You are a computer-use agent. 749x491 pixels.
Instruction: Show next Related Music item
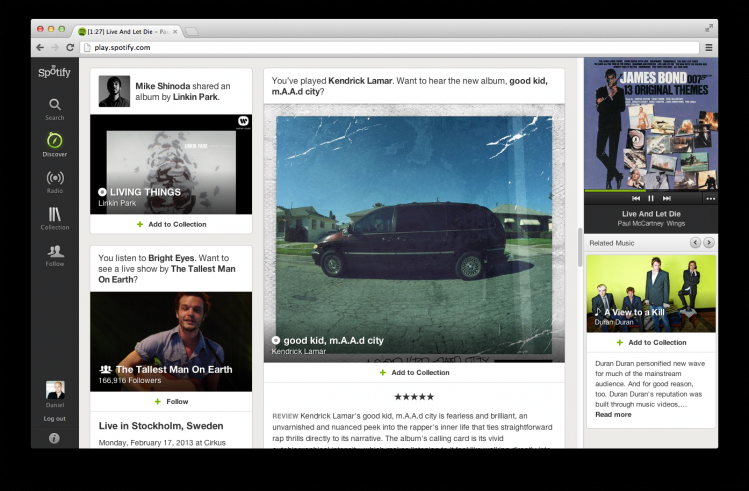[709, 243]
